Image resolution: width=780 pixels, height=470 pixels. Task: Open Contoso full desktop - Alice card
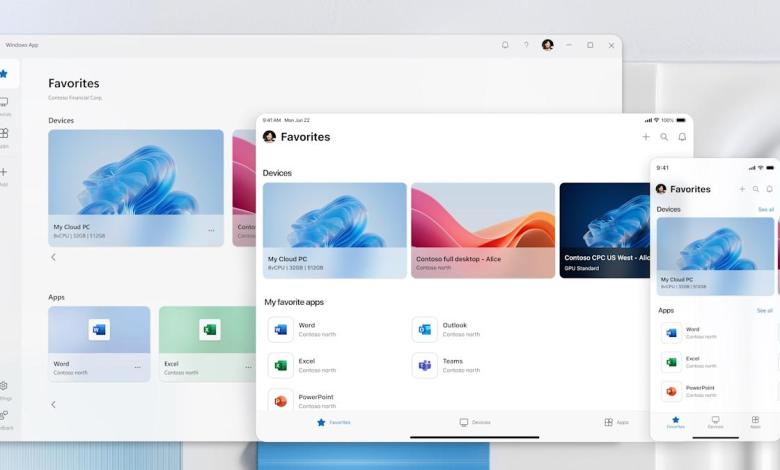coord(483,230)
